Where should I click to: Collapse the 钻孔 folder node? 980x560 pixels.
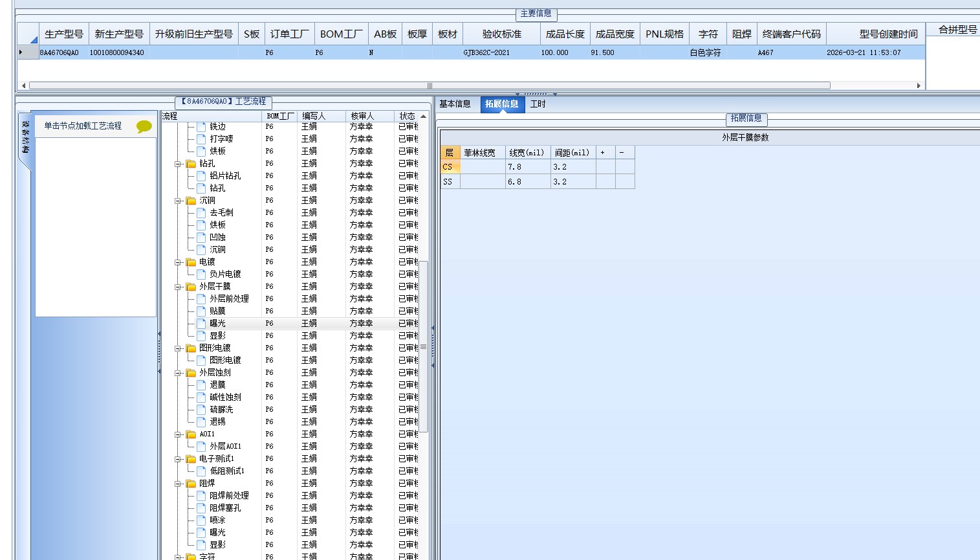pyautogui.click(x=178, y=164)
